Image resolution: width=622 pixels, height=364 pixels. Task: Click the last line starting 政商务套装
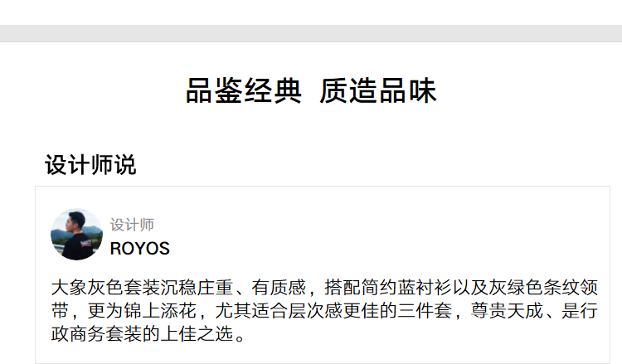pos(148,333)
